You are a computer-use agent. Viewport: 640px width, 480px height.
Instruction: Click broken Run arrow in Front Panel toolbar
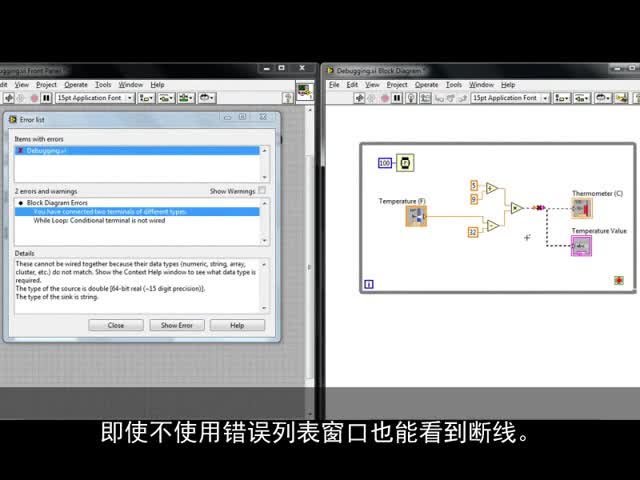click(9, 98)
